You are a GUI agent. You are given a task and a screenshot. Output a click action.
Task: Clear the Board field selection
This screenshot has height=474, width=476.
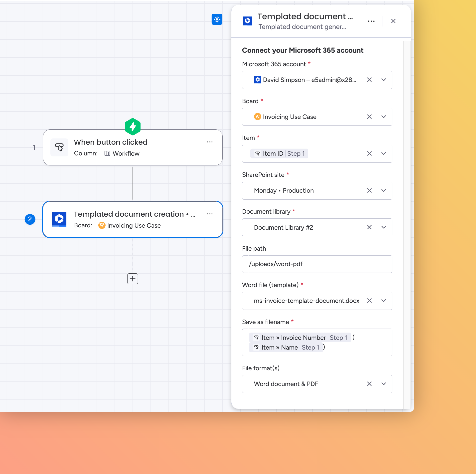click(369, 117)
